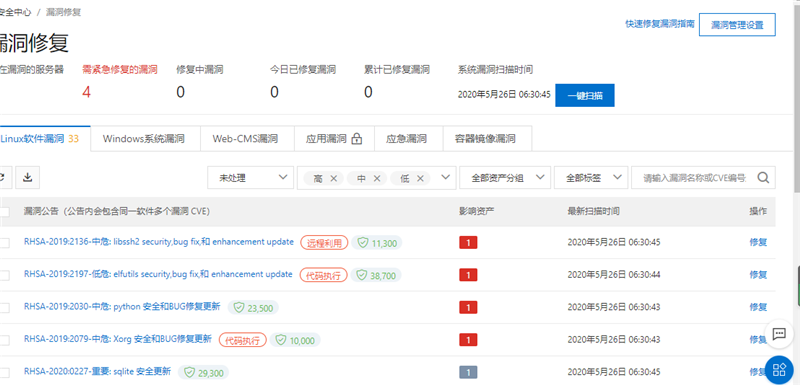Open the blue floating grid button
Image resolution: width=800 pixels, height=385 pixels.
780,370
